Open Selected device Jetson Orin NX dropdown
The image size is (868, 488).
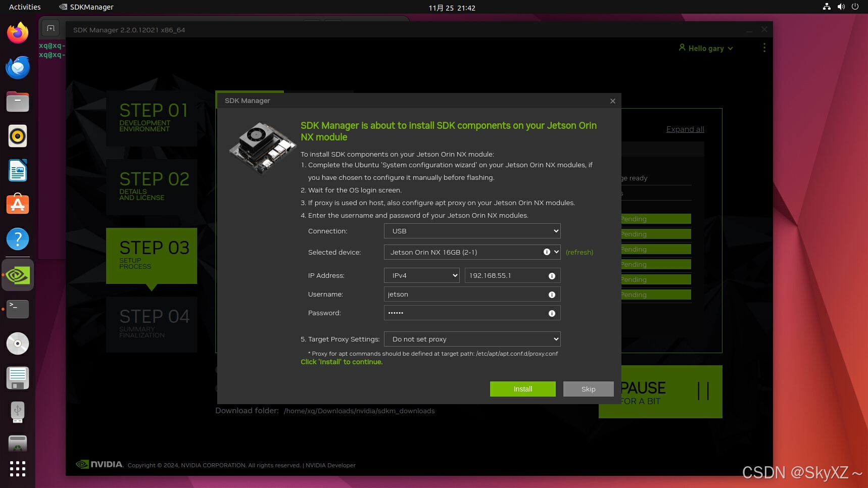point(472,252)
